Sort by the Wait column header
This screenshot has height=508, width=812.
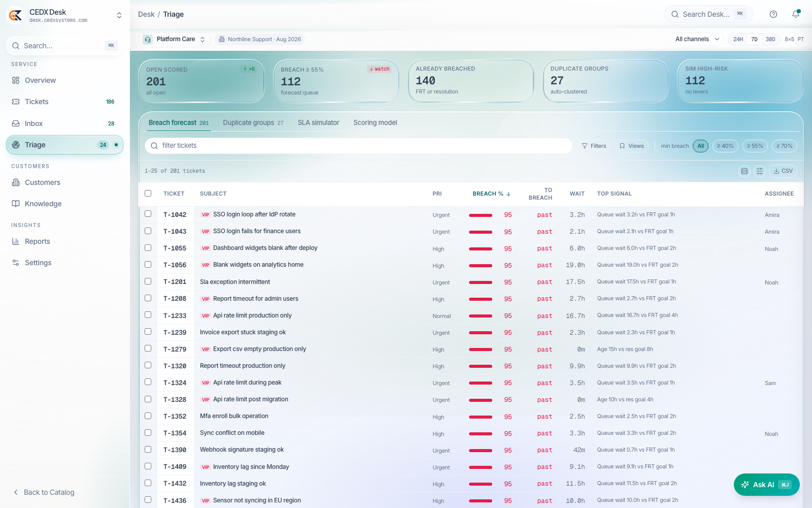click(x=577, y=194)
